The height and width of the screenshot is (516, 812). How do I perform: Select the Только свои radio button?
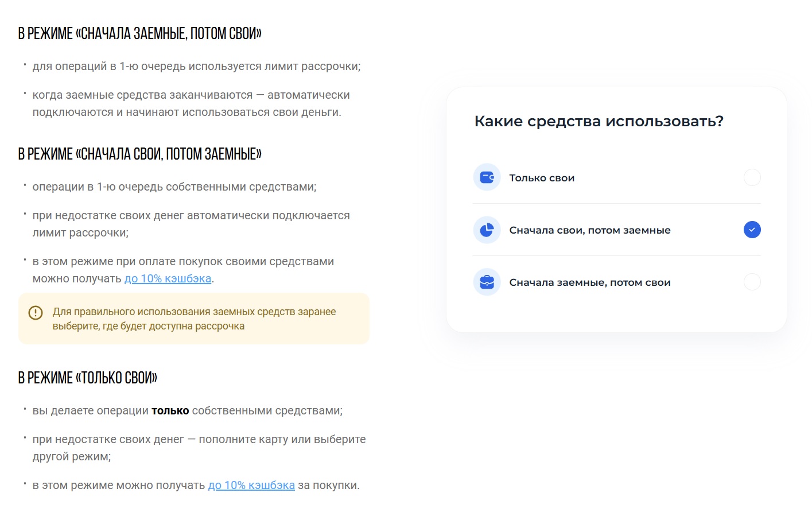tap(752, 177)
